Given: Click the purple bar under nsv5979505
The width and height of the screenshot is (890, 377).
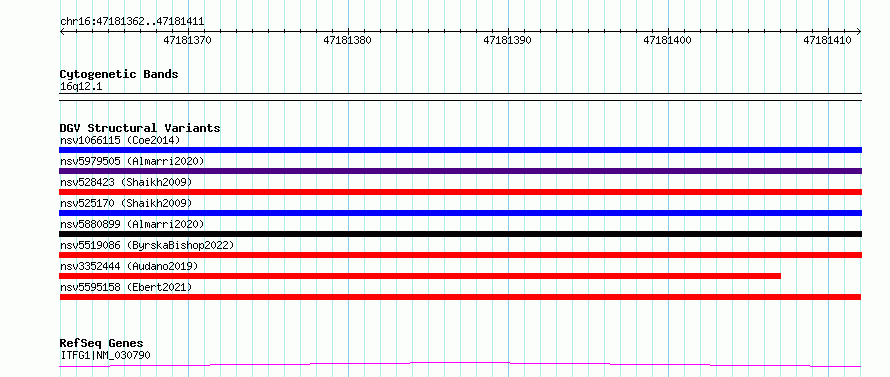Looking at the screenshot, I should click(x=460, y=171).
